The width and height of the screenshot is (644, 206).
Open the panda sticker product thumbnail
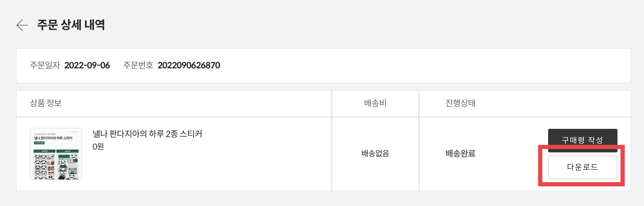[x=56, y=154]
